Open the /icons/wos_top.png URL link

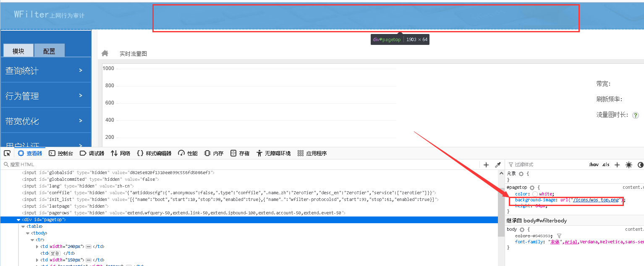coord(596,200)
